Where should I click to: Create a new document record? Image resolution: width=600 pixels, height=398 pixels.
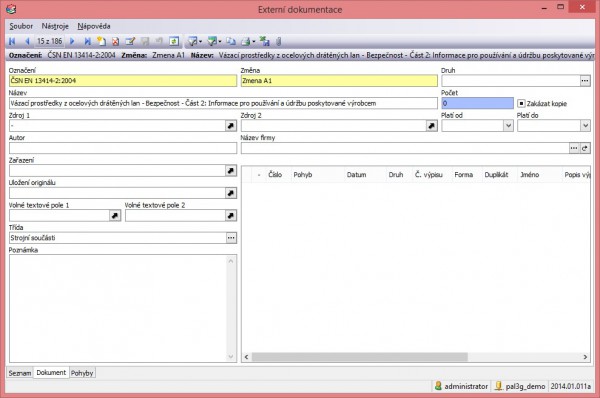101,41
